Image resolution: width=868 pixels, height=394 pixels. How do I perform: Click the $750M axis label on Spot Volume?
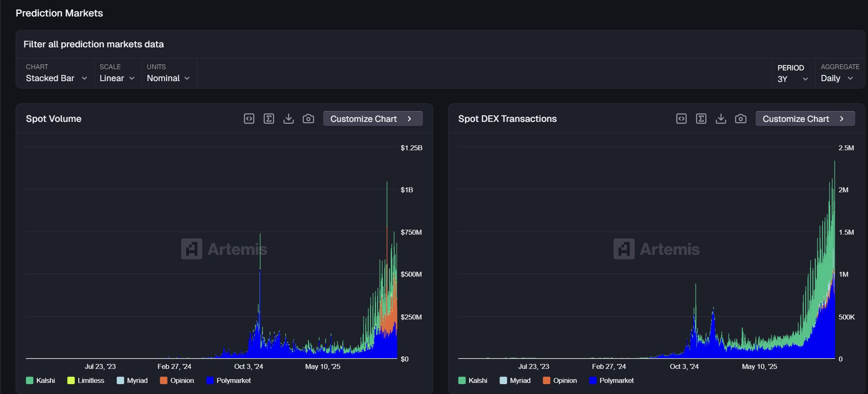point(411,232)
